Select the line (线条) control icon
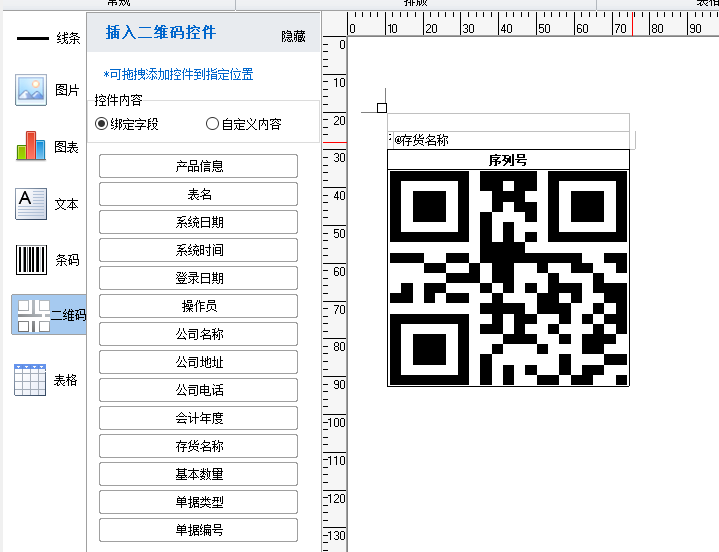The width and height of the screenshot is (719, 552). point(33,39)
